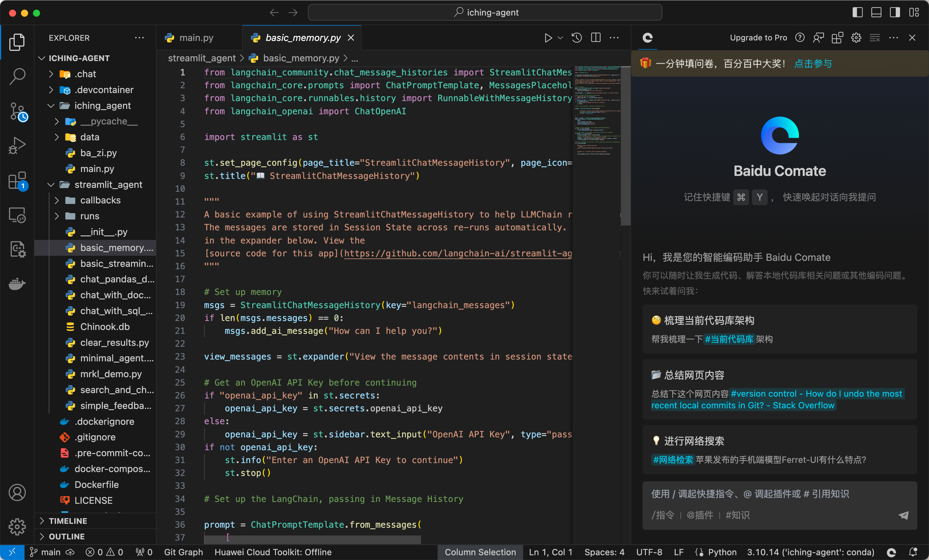This screenshot has height=560, width=929.
Task: Toggle secondary side bar layout button
Action: [x=895, y=13]
